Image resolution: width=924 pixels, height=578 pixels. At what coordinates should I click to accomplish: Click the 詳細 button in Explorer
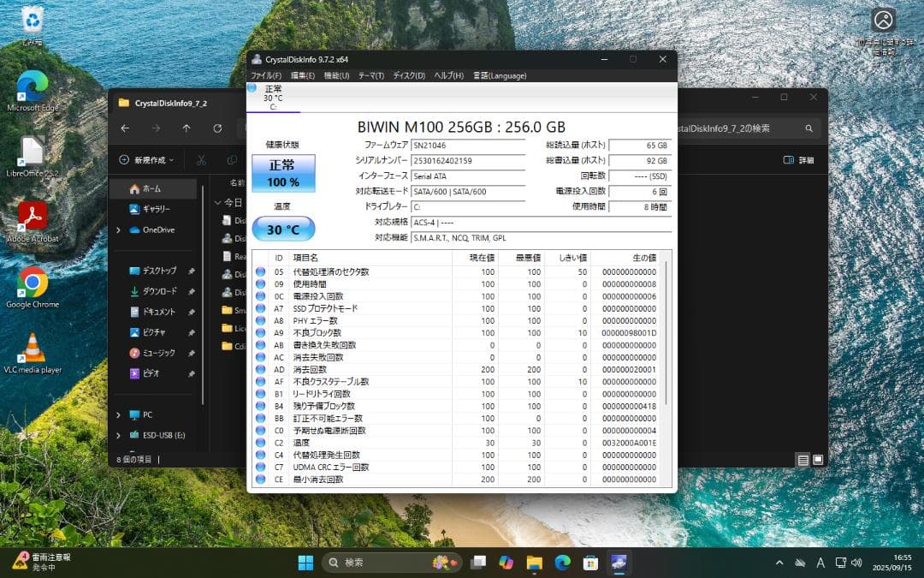coord(797,159)
